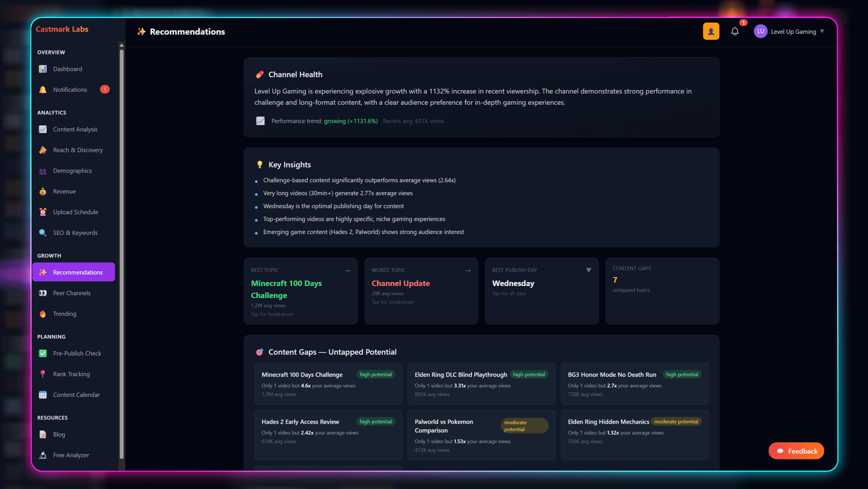The width and height of the screenshot is (868, 489).
Task: Open the Best Publish Day chevron dropdown
Action: coord(589,270)
